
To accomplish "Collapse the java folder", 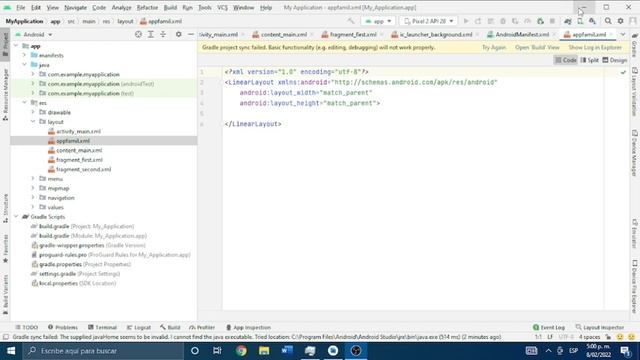I will point(24,64).
